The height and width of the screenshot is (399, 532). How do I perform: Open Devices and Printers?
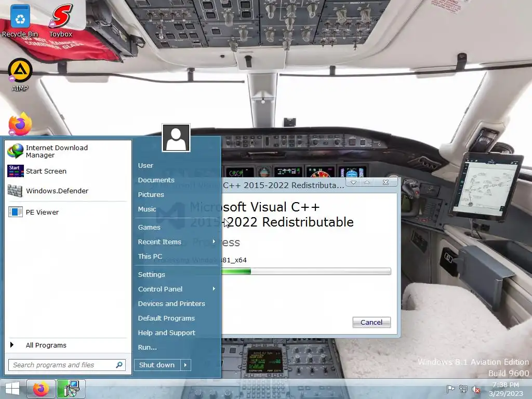tap(171, 303)
